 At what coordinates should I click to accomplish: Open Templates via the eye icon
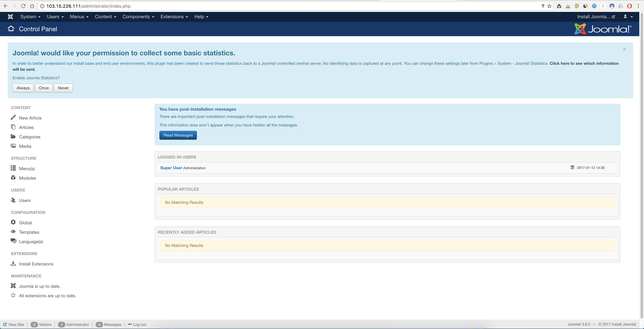click(13, 231)
